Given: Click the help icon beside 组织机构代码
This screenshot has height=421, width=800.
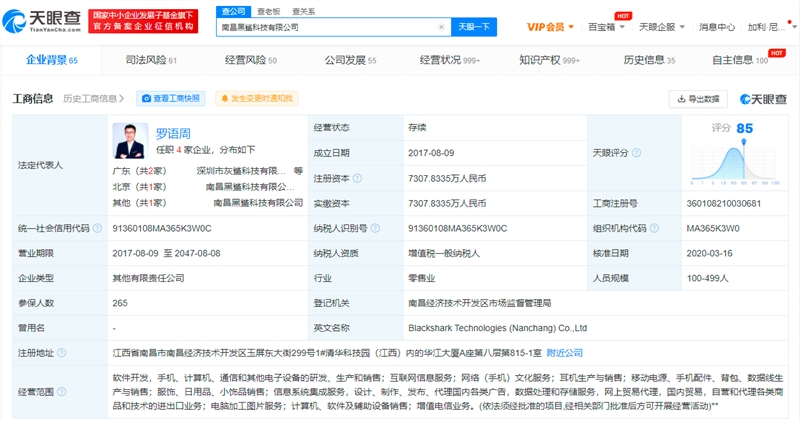Looking at the screenshot, I should [x=654, y=228].
